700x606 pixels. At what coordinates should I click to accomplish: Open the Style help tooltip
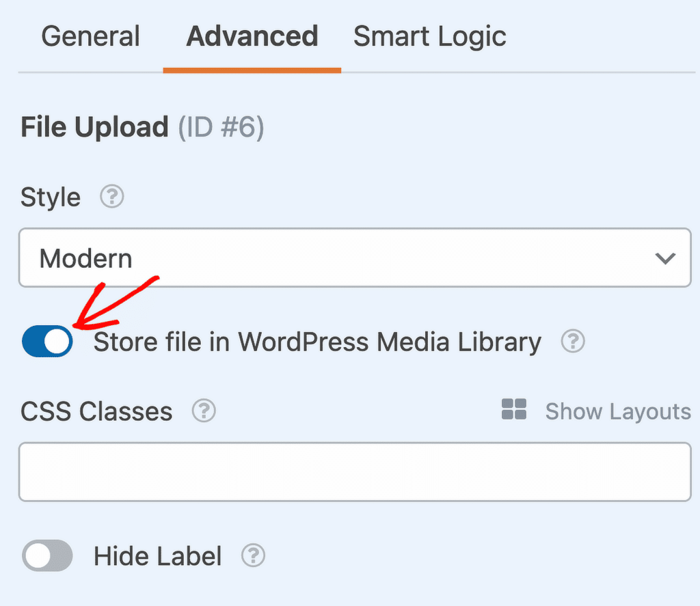click(111, 197)
